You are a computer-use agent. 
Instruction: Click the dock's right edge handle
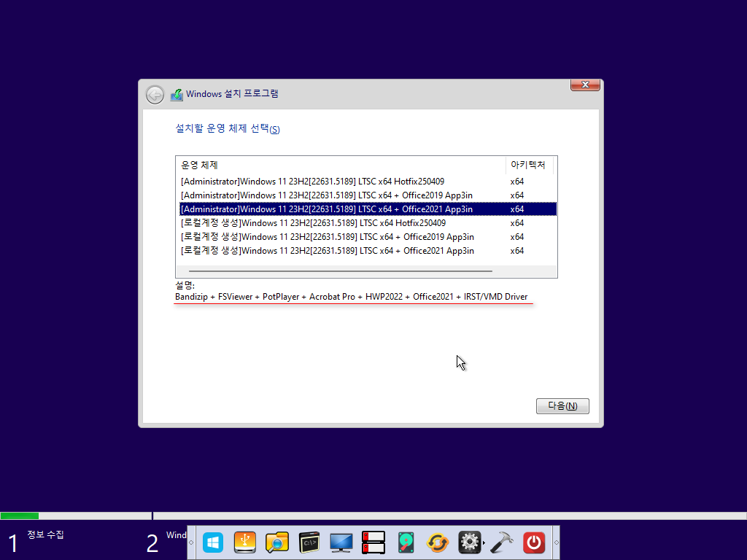[x=556, y=542]
